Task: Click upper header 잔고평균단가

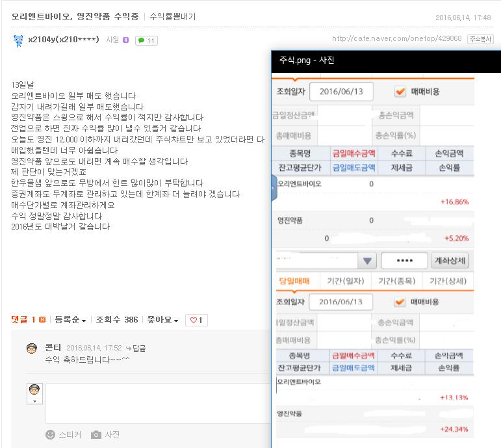Action: pyautogui.click(x=300, y=168)
